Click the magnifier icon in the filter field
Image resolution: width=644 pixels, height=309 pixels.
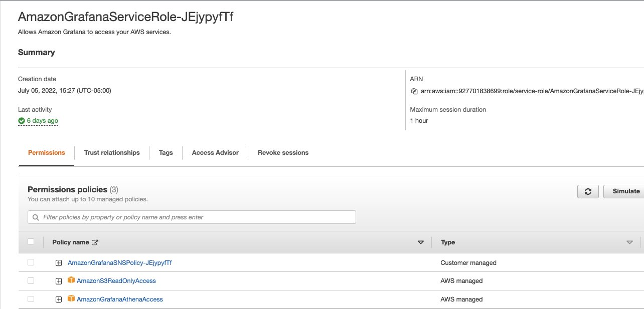click(x=35, y=217)
